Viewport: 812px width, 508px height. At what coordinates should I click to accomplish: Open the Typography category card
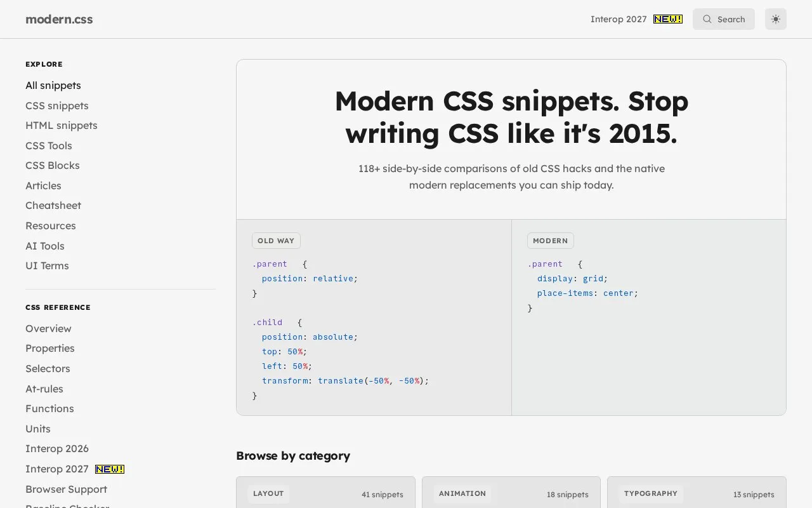(x=697, y=493)
